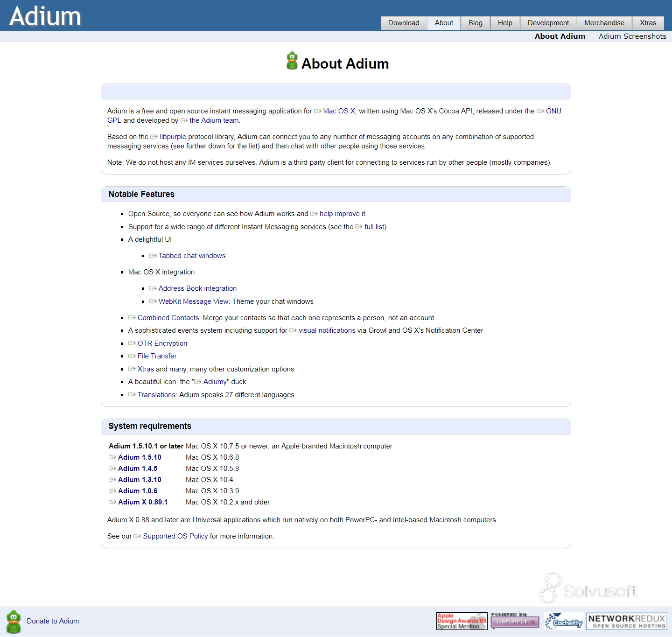Switch to the Development tab
Screen dimensions: 672x637
[548, 23]
